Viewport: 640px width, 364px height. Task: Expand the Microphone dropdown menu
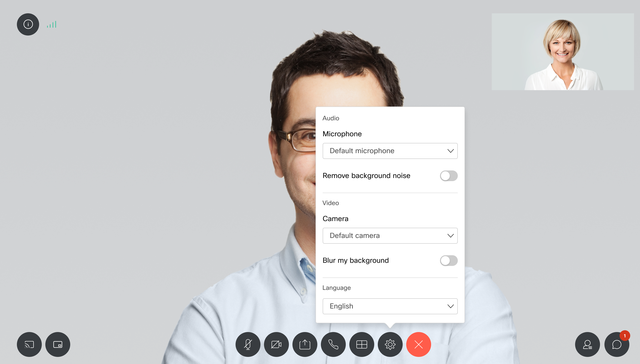[x=390, y=151]
